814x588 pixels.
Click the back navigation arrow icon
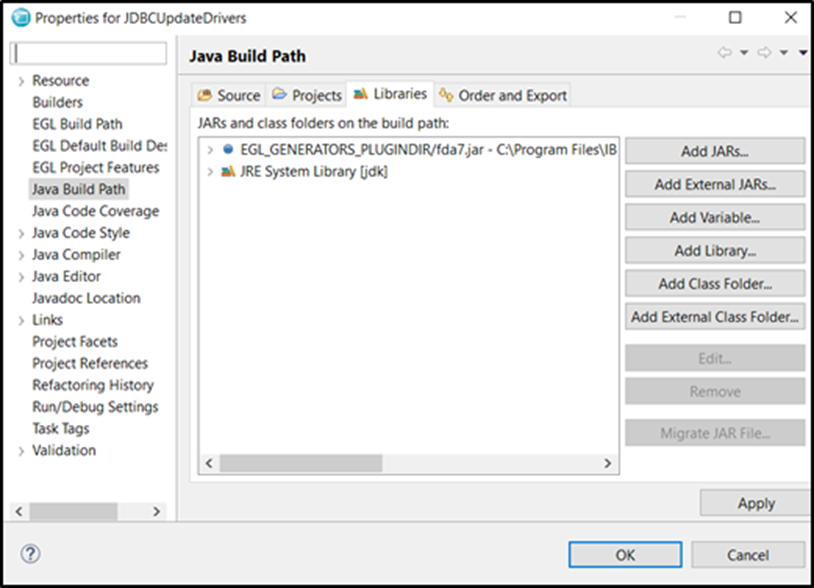(x=725, y=52)
